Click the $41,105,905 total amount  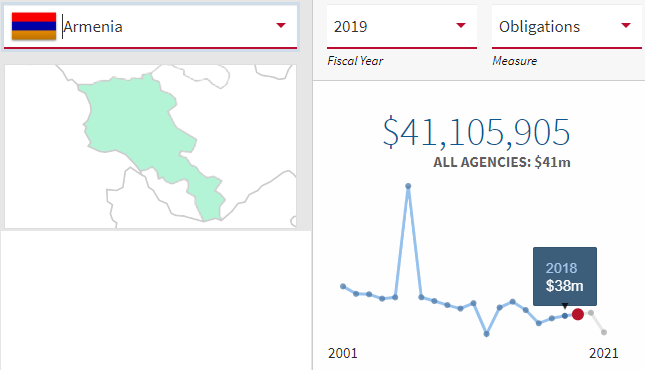pyautogui.click(x=476, y=133)
